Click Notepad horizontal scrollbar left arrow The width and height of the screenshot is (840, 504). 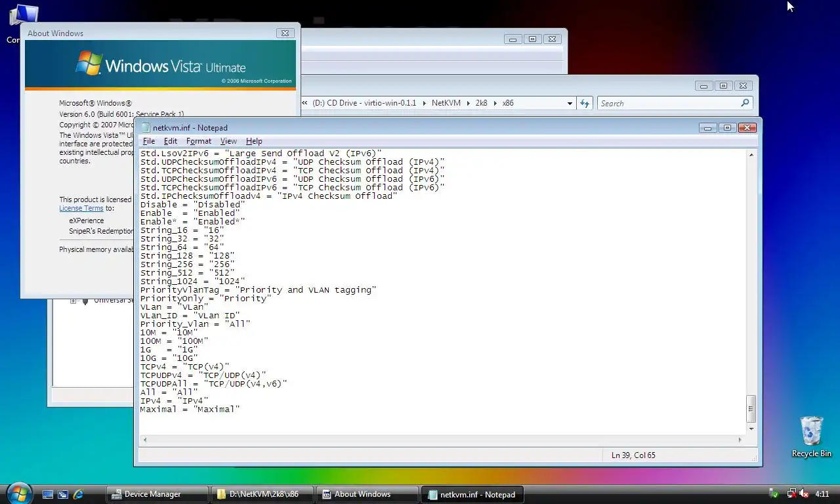click(144, 440)
